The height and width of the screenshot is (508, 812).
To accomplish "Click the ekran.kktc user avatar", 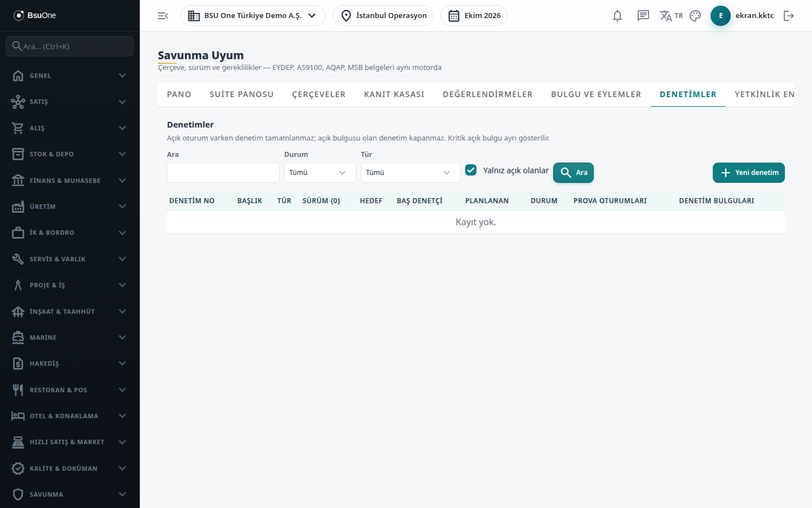I will point(721,16).
